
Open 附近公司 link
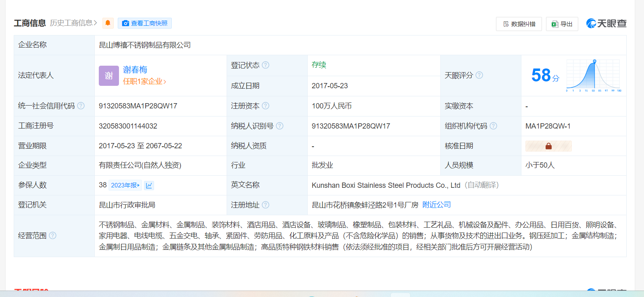pyautogui.click(x=437, y=205)
